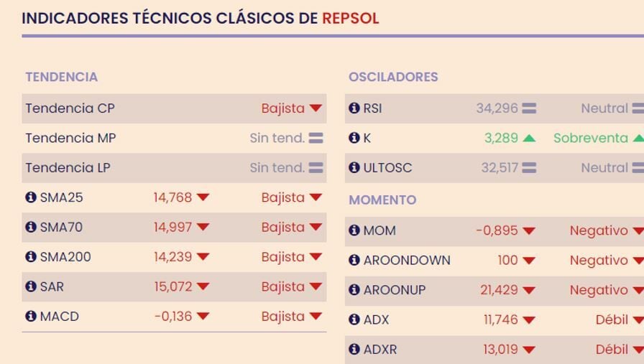This screenshot has height=364, width=644.
Task: Click the red down arrow beside 14,768
Action: [x=203, y=197]
